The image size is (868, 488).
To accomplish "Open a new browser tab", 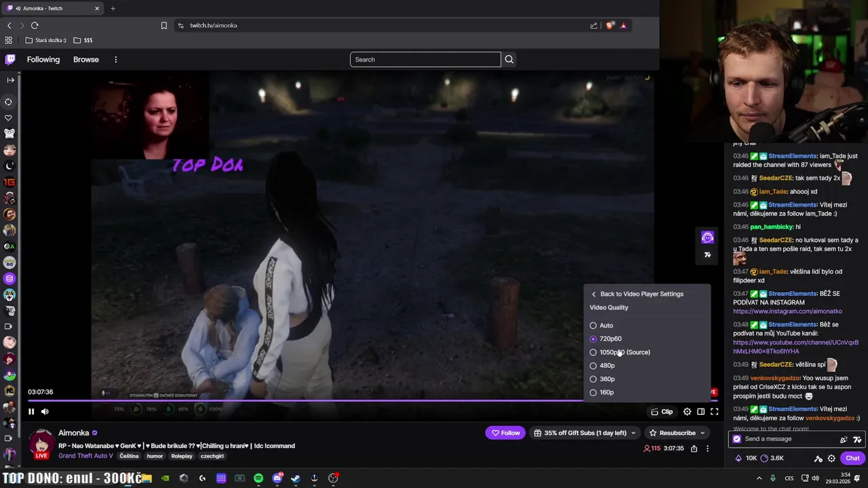I will 113,8.
